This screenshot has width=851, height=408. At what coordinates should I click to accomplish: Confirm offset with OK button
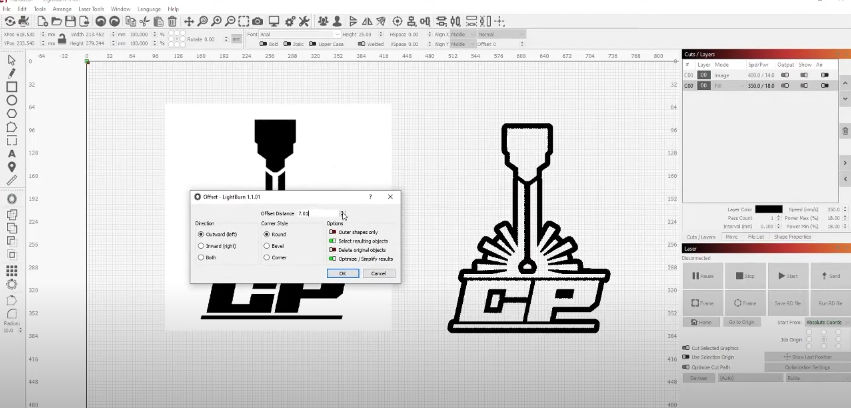[342, 273]
